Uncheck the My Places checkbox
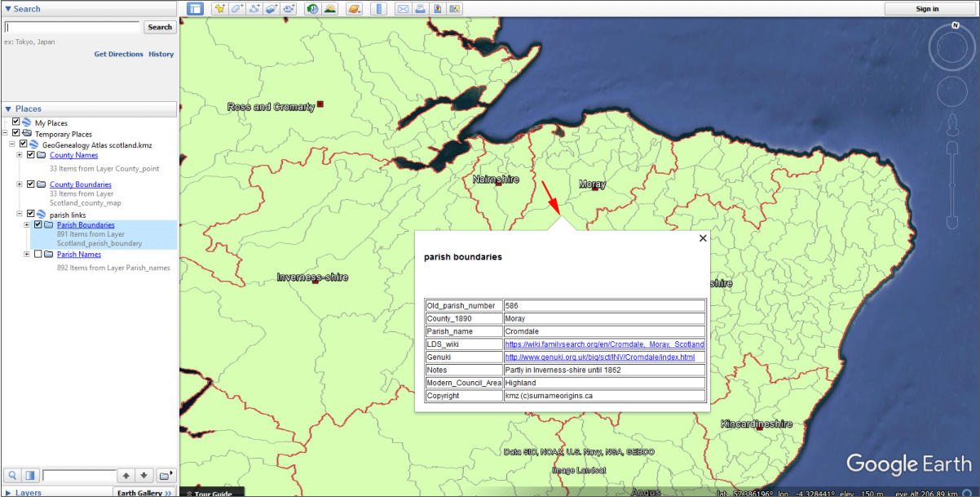980x497 pixels. pos(16,122)
